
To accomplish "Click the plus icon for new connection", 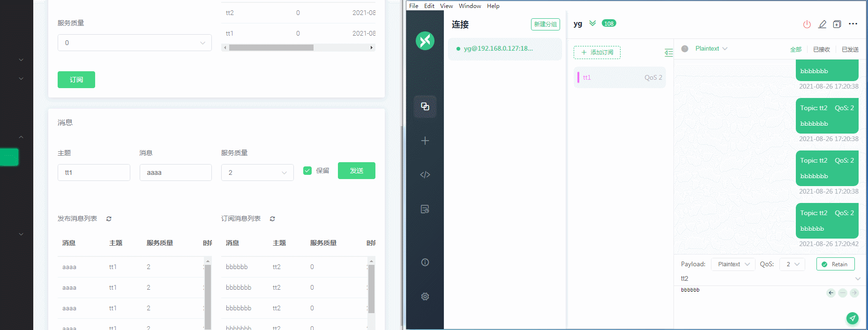I will coord(425,141).
